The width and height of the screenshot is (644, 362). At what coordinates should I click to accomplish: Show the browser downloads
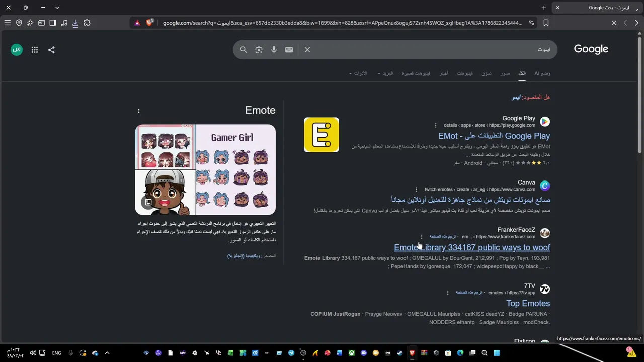(x=75, y=23)
